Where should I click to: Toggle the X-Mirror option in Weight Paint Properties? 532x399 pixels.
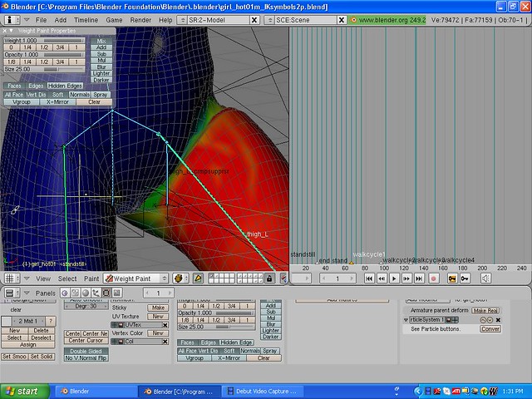[x=57, y=101]
